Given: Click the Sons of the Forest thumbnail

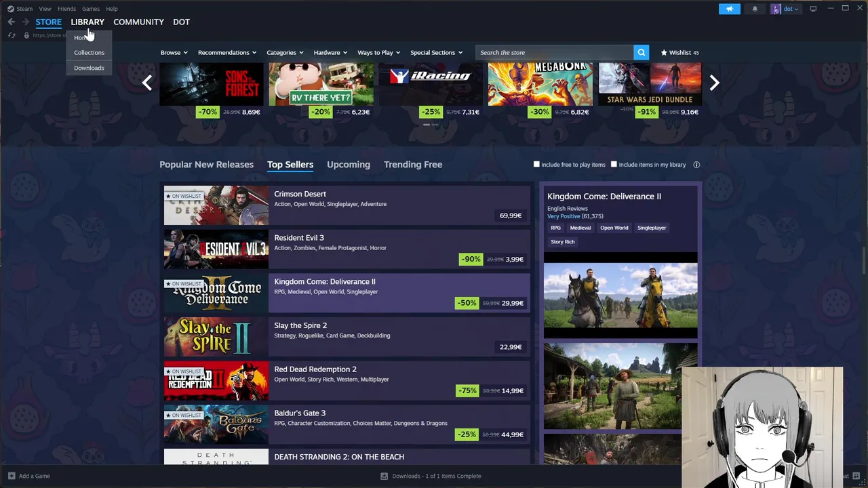Looking at the screenshot, I should coord(212,84).
